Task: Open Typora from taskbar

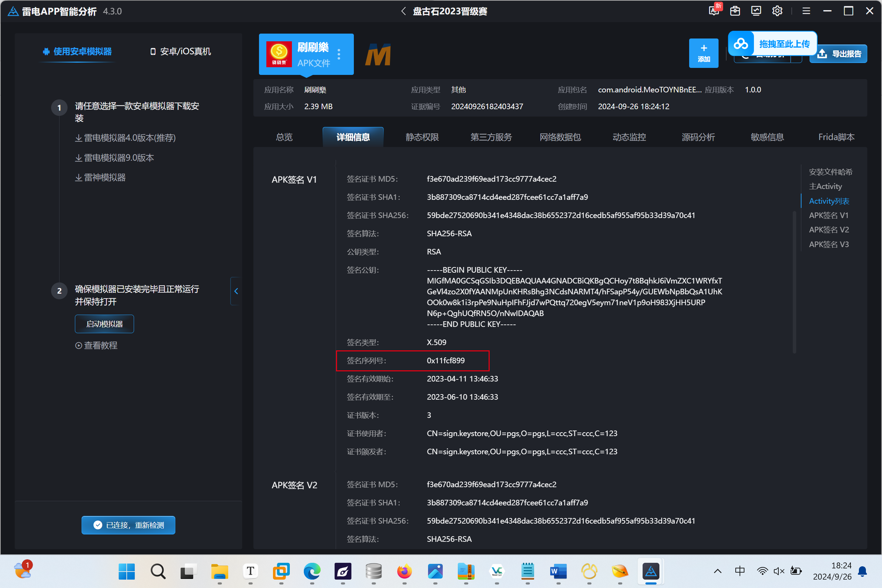Action: click(250, 572)
